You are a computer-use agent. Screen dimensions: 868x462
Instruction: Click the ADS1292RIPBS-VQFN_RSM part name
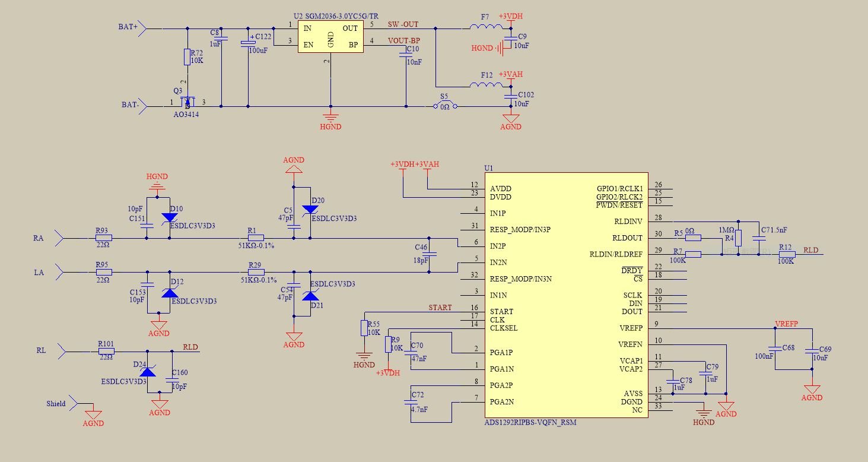[530, 423]
